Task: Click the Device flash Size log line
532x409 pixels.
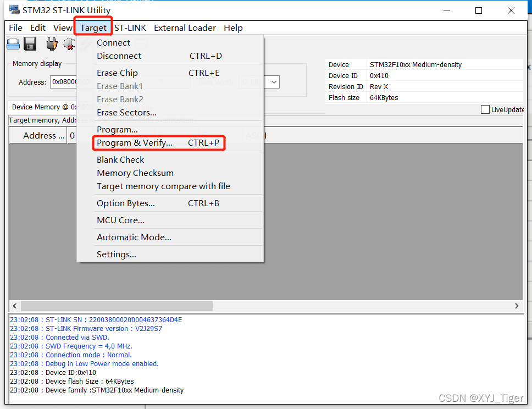Action: [72, 382]
